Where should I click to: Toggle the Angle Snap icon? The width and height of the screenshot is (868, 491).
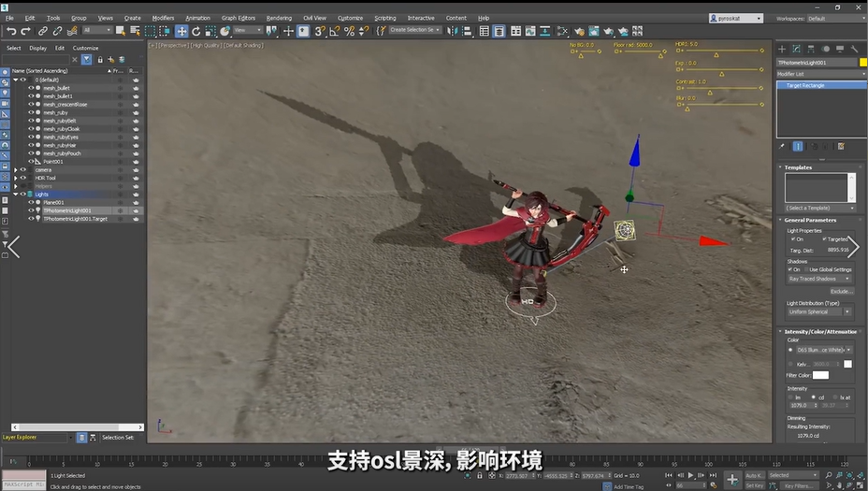coord(334,31)
